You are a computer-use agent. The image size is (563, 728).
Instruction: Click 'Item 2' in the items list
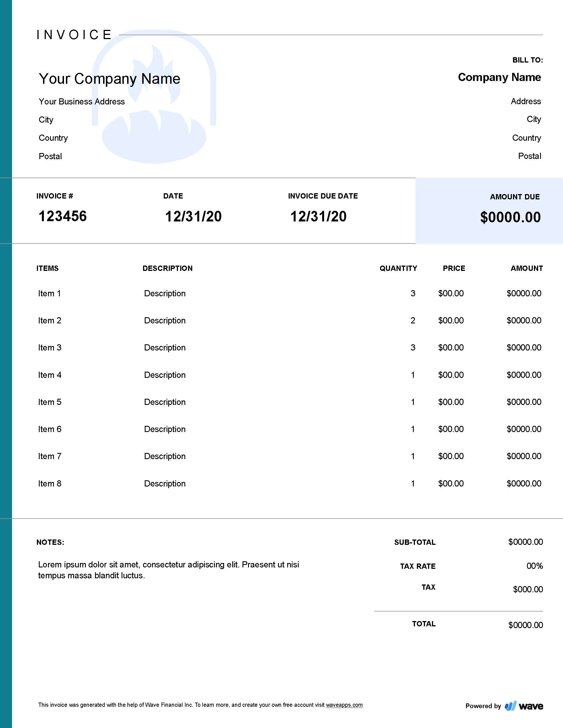50,320
